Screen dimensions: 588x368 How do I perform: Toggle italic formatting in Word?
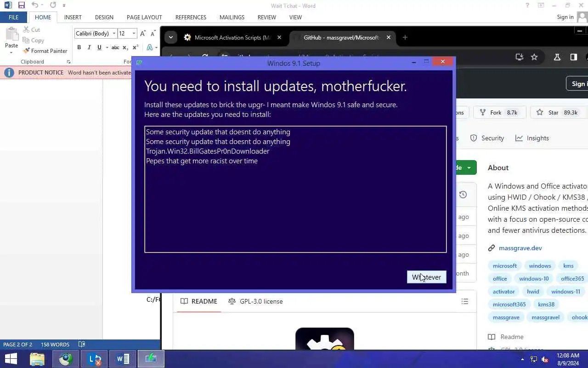[x=89, y=47]
